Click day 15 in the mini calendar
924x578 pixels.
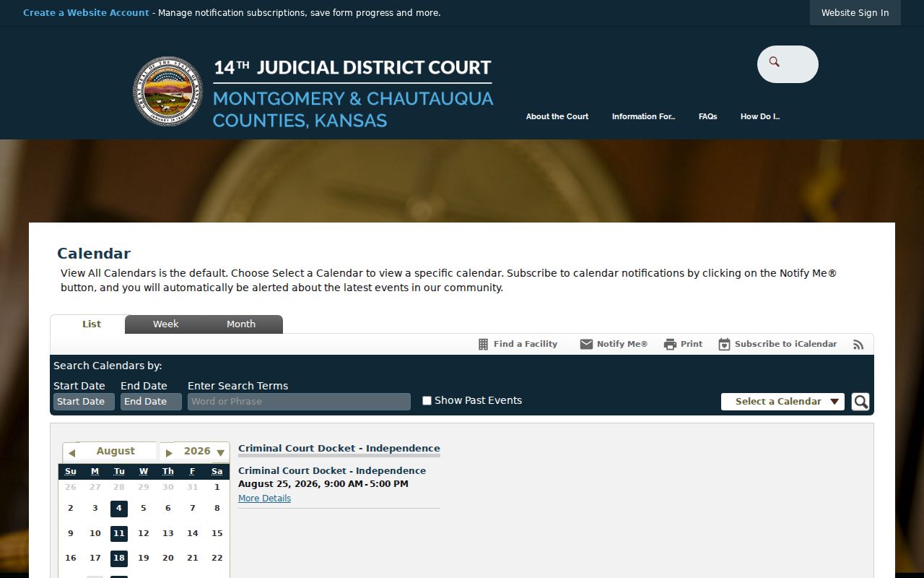(217, 533)
